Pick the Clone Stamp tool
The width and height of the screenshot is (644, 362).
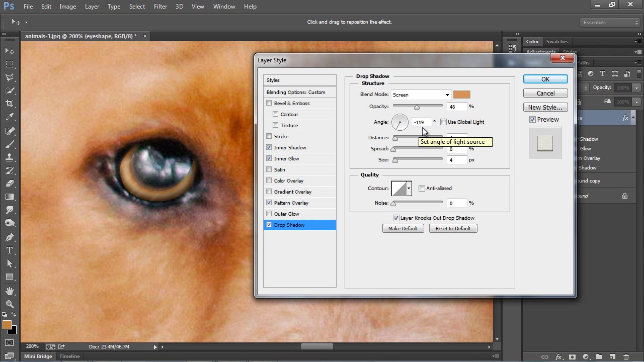10,157
